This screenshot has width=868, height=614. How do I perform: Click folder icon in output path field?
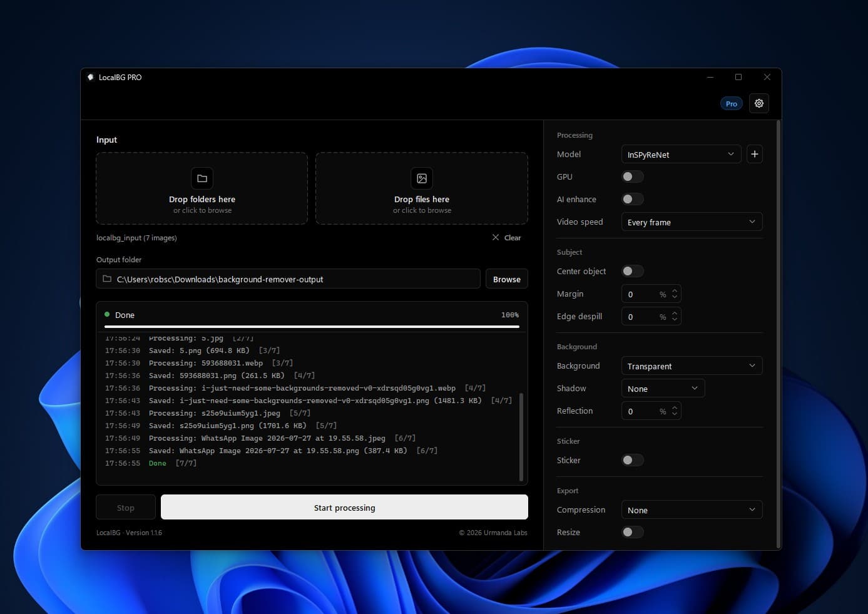coord(107,279)
